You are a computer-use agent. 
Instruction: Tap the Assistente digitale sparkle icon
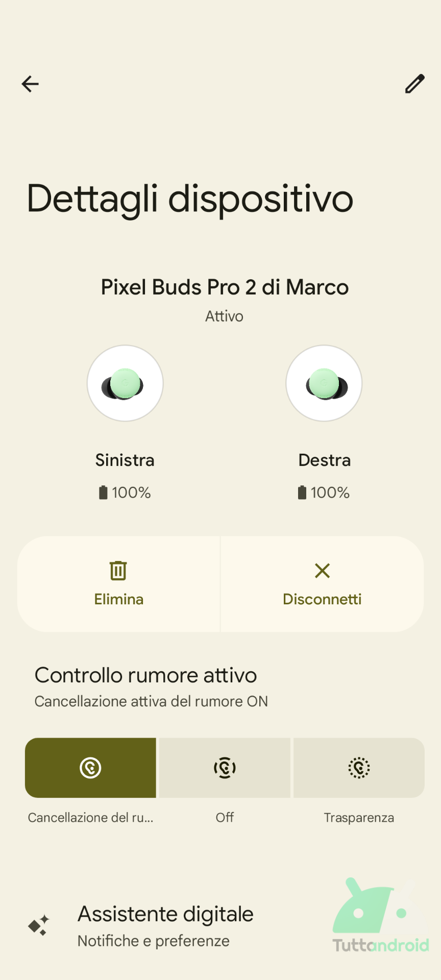tap(39, 925)
